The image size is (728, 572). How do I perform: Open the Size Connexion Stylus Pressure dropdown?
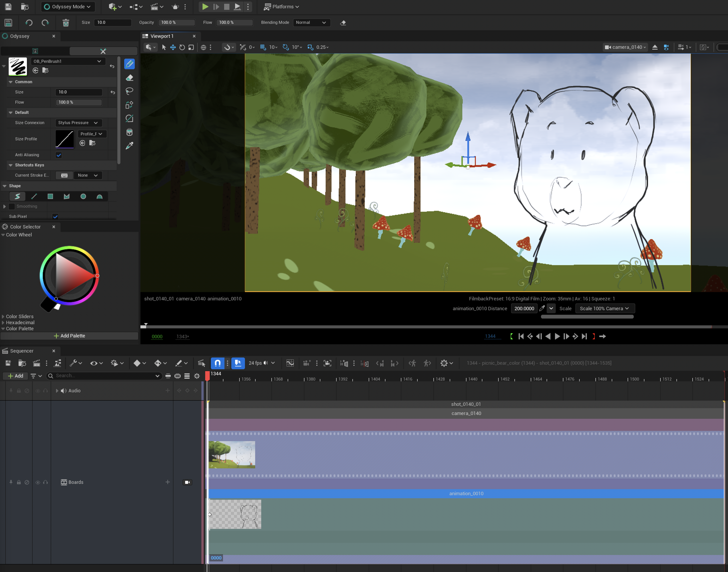tap(78, 123)
